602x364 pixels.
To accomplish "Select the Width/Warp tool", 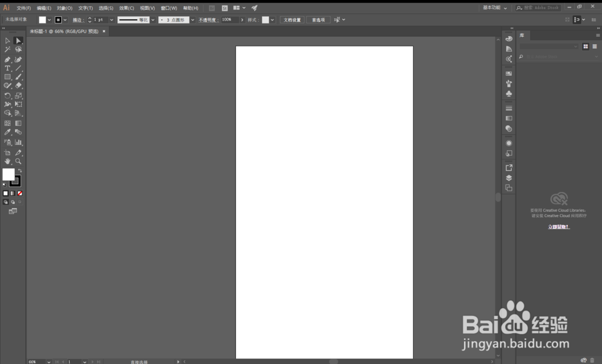I will click(7, 104).
